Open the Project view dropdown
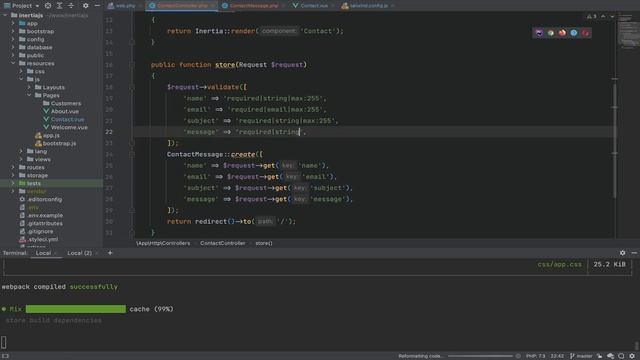The height and width of the screenshot is (360, 640). click(22, 6)
